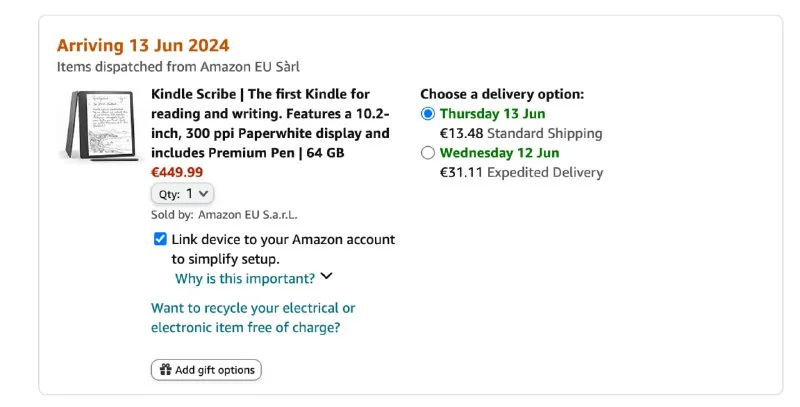Image resolution: width=800 pixels, height=407 pixels.
Task: Expand the chevron beside Why is this important
Action: 326,278
